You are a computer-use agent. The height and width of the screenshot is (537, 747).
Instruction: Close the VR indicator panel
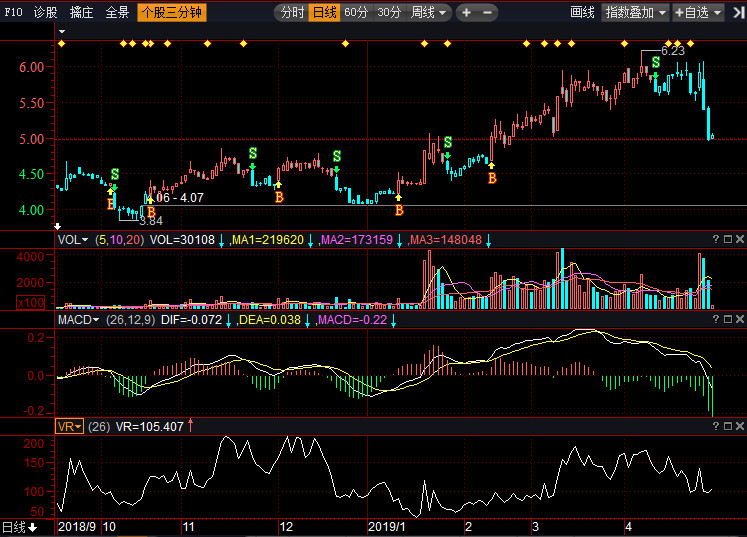click(x=740, y=426)
